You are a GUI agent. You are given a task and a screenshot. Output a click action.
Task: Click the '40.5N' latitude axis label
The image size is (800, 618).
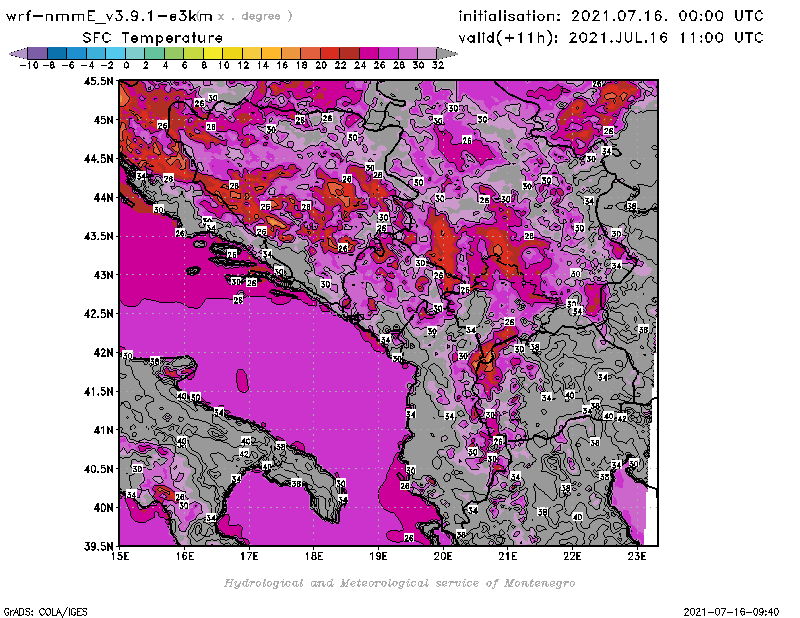click(x=99, y=468)
